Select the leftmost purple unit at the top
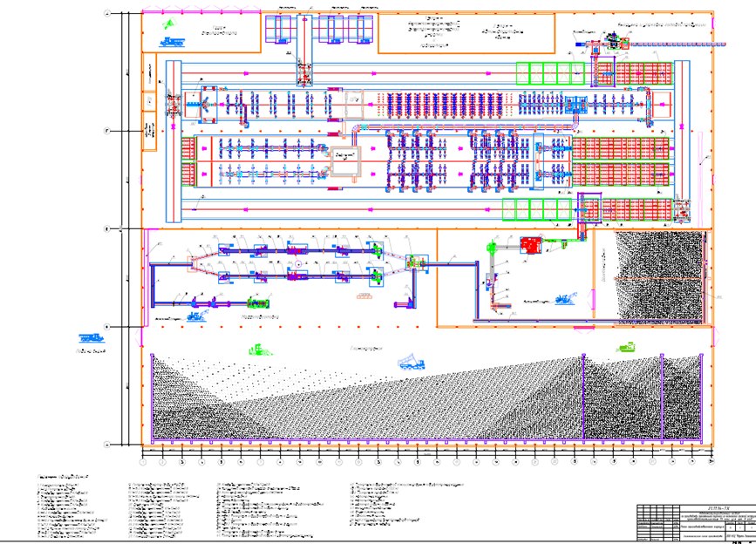The width and height of the screenshot is (756, 544). point(277,30)
